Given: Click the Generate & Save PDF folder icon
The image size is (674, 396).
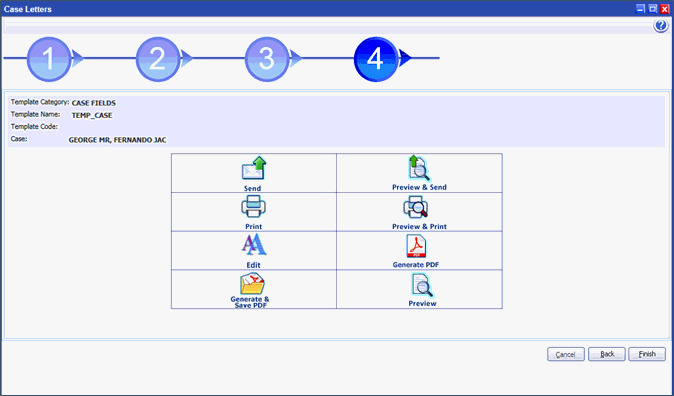Looking at the screenshot, I should (252, 283).
